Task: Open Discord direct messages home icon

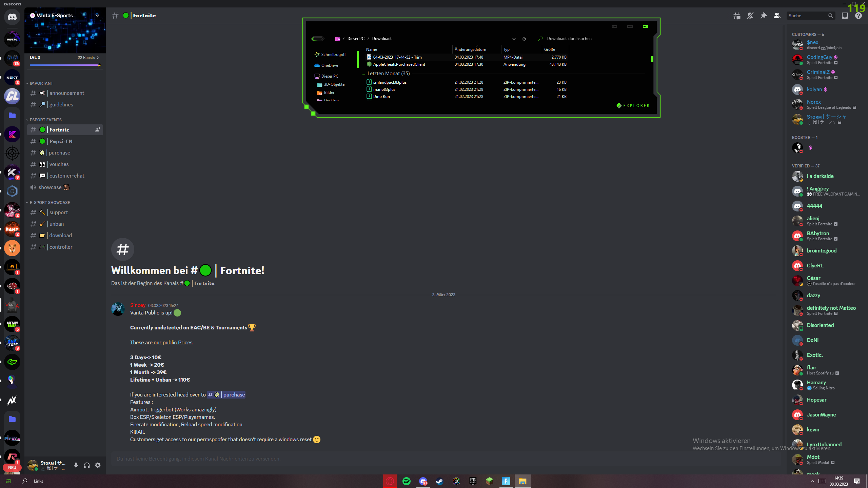Action: 12,17
